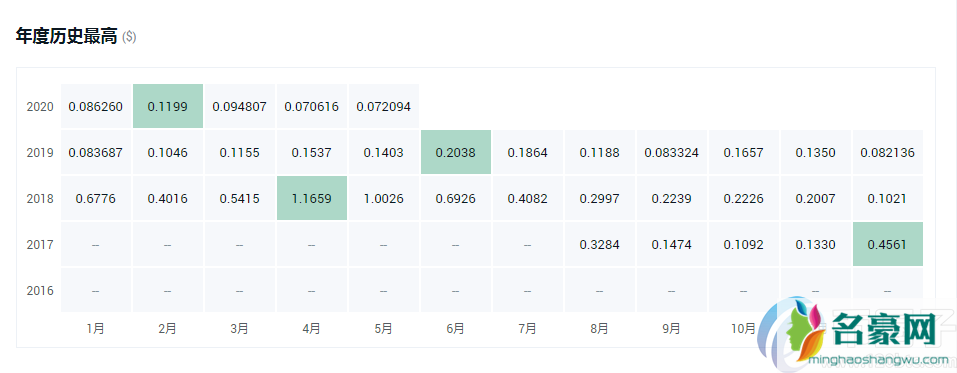Click the green 0.4561 cell in 2017
The image size is (957, 373).
887,244
